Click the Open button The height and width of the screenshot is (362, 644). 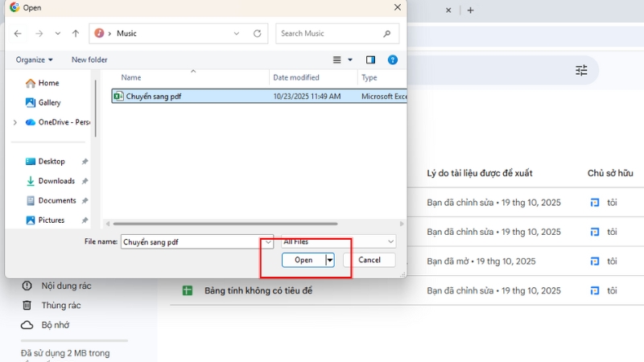click(x=303, y=260)
